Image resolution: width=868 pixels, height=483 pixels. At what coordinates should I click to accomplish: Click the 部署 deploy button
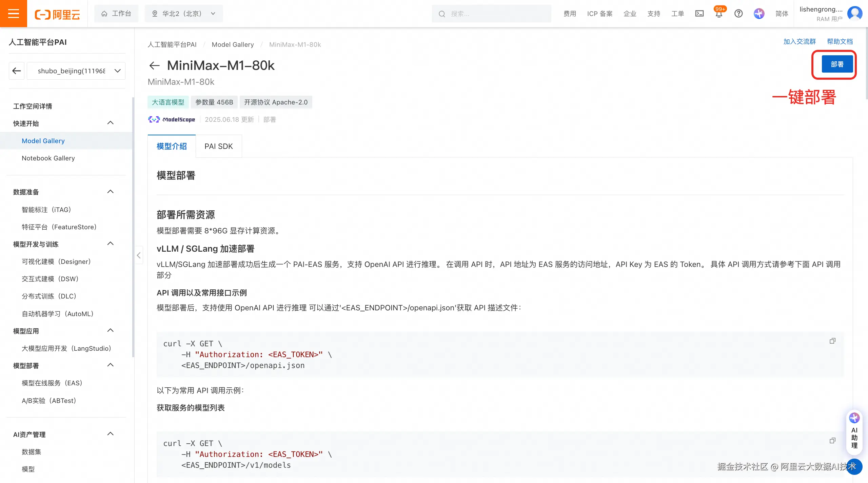[x=837, y=64]
